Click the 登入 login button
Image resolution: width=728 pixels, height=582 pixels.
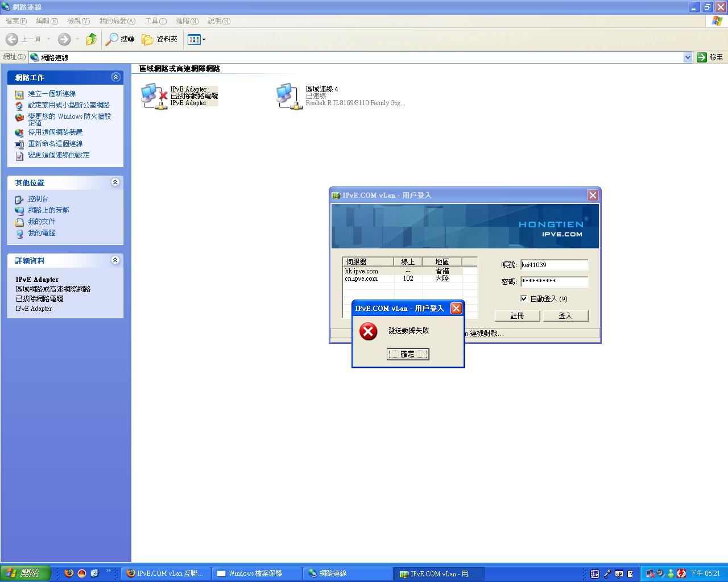tap(565, 315)
